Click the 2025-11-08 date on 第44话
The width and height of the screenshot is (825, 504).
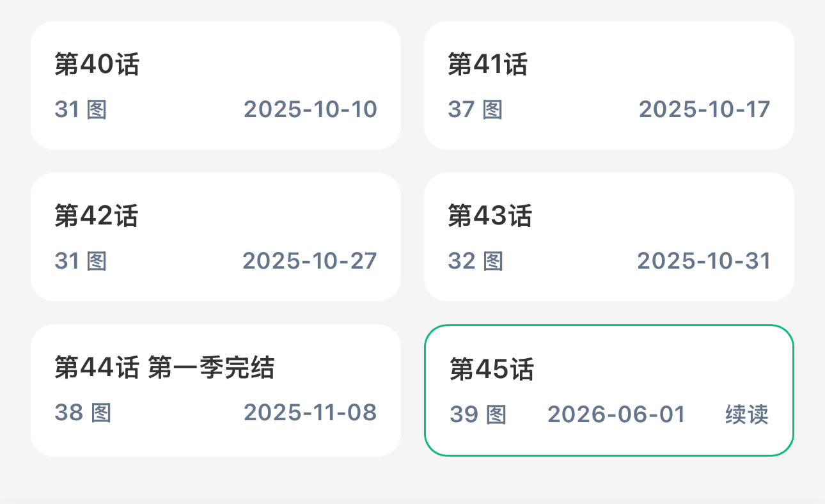[310, 413]
